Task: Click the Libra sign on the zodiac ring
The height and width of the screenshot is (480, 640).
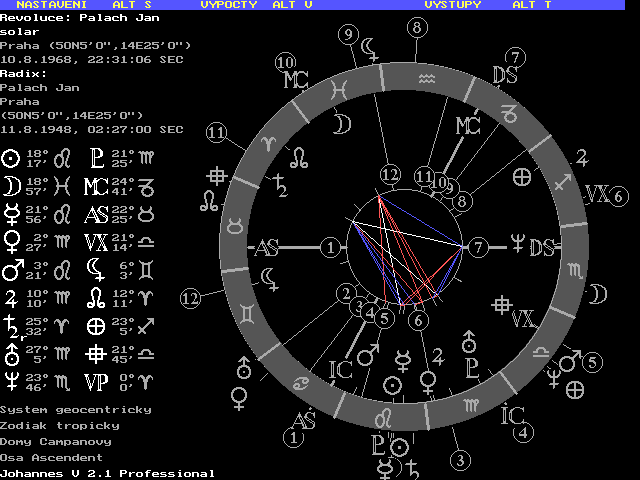Action: [x=540, y=352]
